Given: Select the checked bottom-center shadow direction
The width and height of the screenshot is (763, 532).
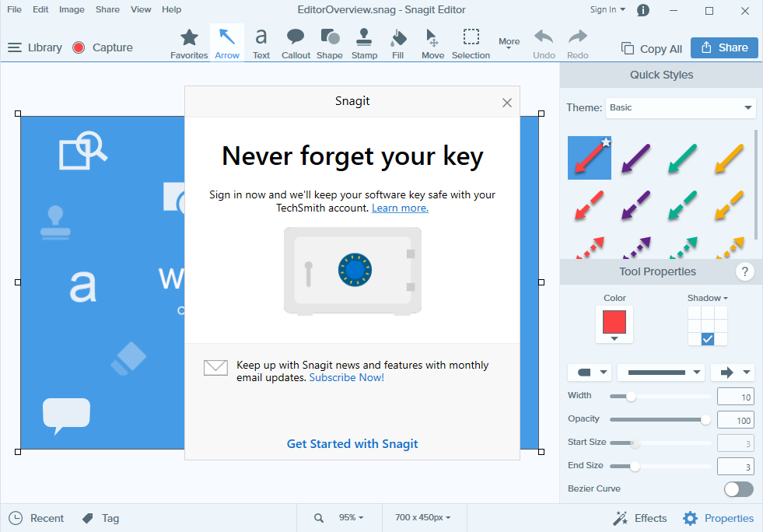Looking at the screenshot, I should [x=708, y=339].
